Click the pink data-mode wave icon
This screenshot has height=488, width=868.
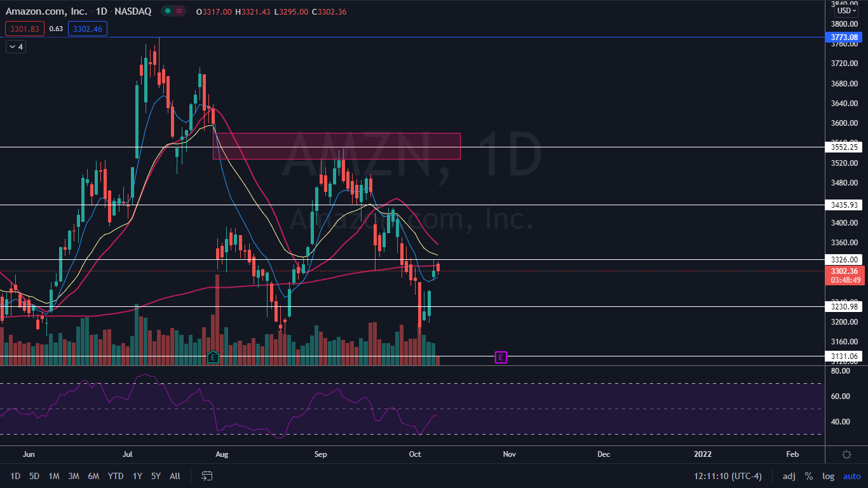coord(180,11)
